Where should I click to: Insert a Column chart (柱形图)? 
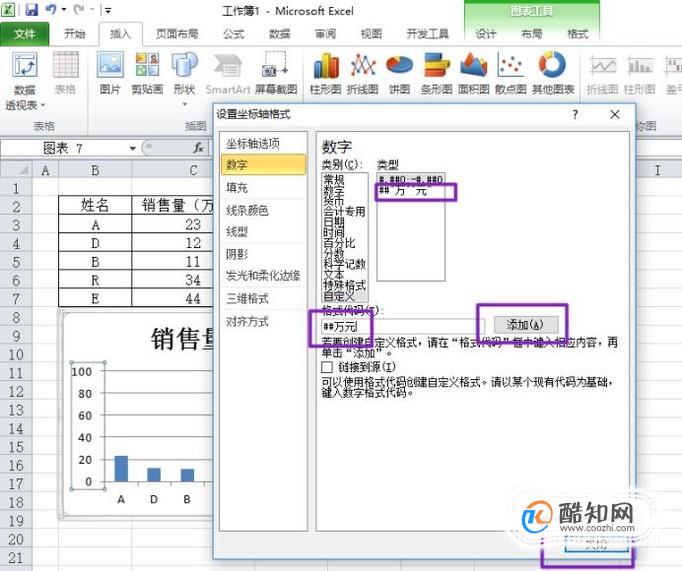[325, 73]
